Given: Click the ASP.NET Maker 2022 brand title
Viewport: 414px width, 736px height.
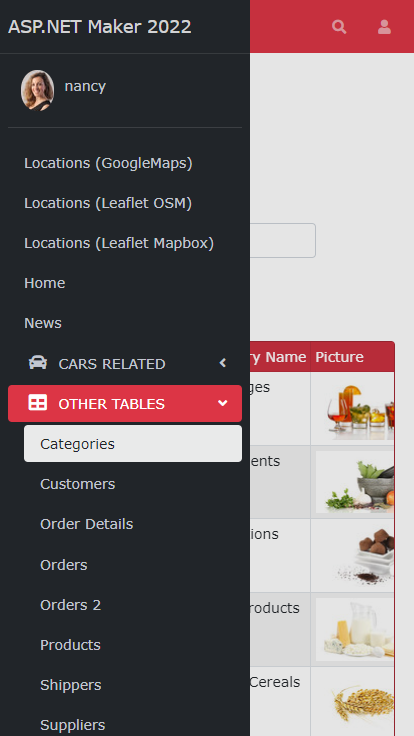Looking at the screenshot, I should 100,27.
